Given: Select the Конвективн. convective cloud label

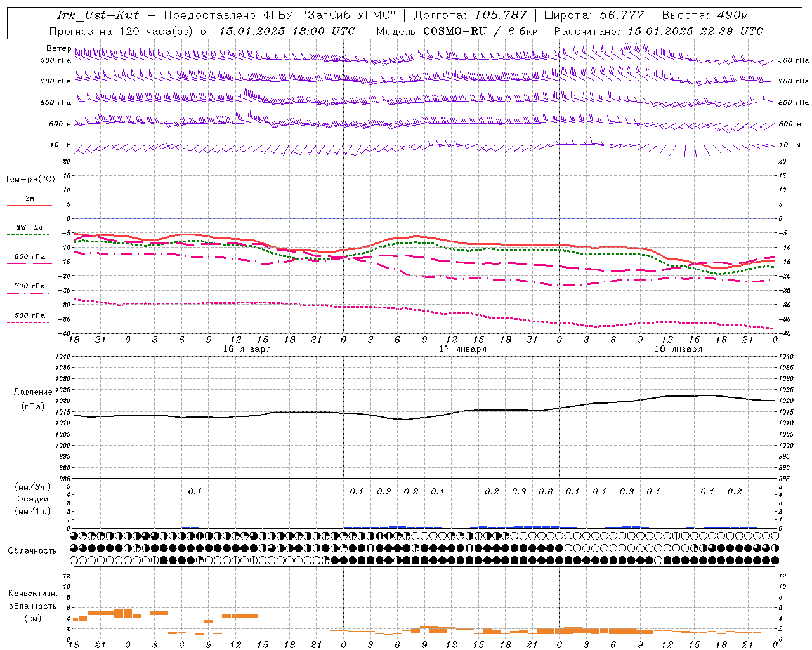Looking at the screenshot, I should click(32, 594).
